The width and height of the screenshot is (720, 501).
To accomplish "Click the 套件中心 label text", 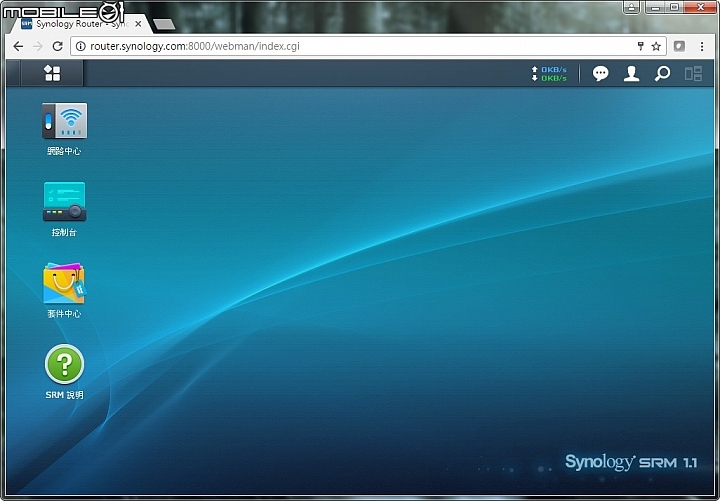I will (x=64, y=314).
